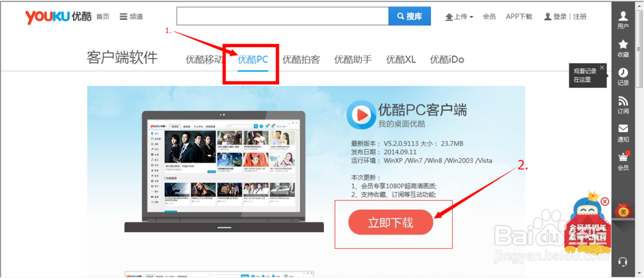
Task: Click the YOUKU logo
Action: tap(59, 17)
